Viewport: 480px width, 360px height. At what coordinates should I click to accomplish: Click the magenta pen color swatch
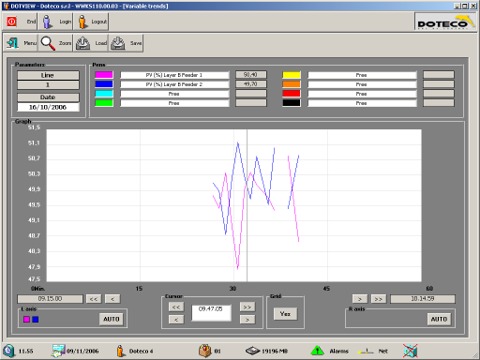[x=104, y=75]
